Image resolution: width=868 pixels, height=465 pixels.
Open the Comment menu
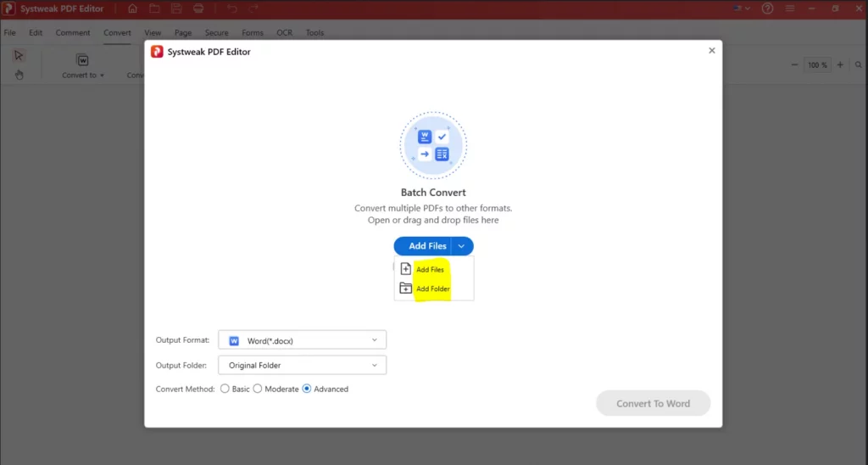73,33
